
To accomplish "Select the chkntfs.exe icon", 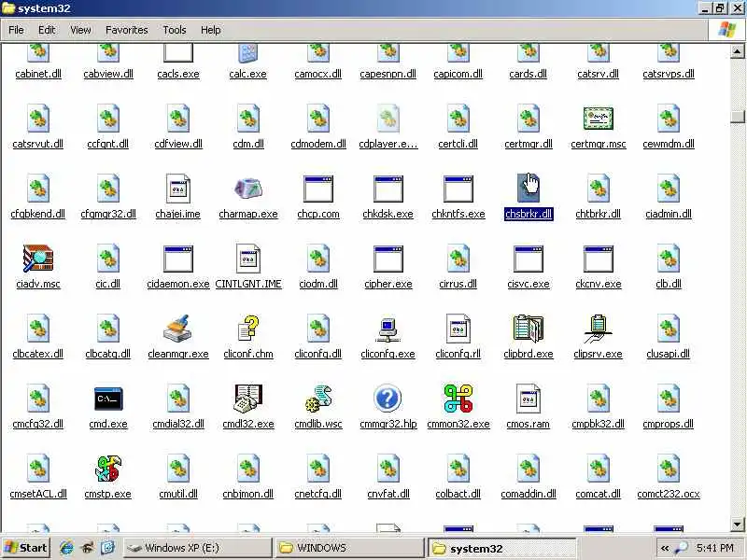I will point(458,189).
